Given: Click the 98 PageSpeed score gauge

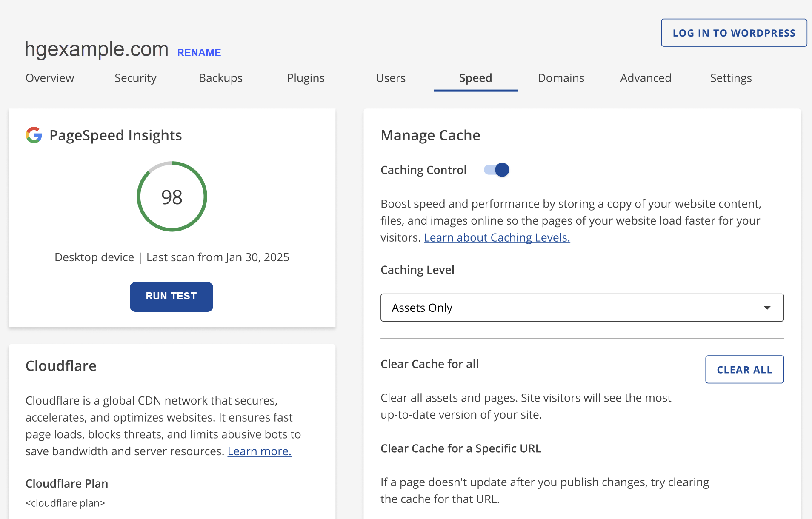Looking at the screenshot, I should pyautogui.click(x=172, y=197).
